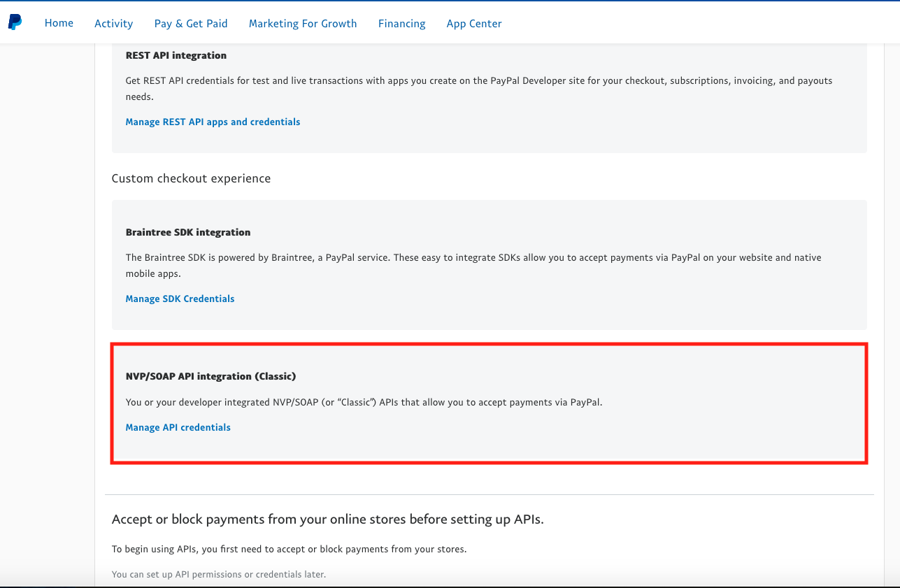This screenshot has height=588, width=900.
Task: Select the Braintree SDK integration heading
Action: [188, 232]
